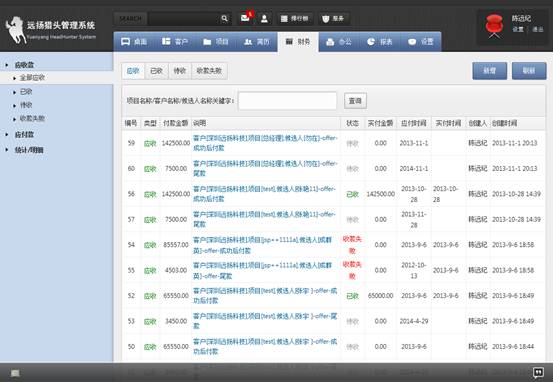Switch to the 简历 resumes tab

pyautogui.click(x=257, y=42)
